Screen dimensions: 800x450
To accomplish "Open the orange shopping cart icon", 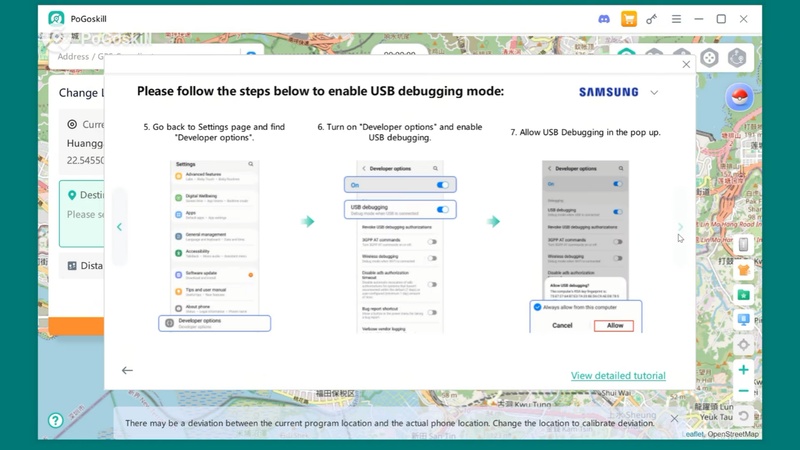I will 629,19.
